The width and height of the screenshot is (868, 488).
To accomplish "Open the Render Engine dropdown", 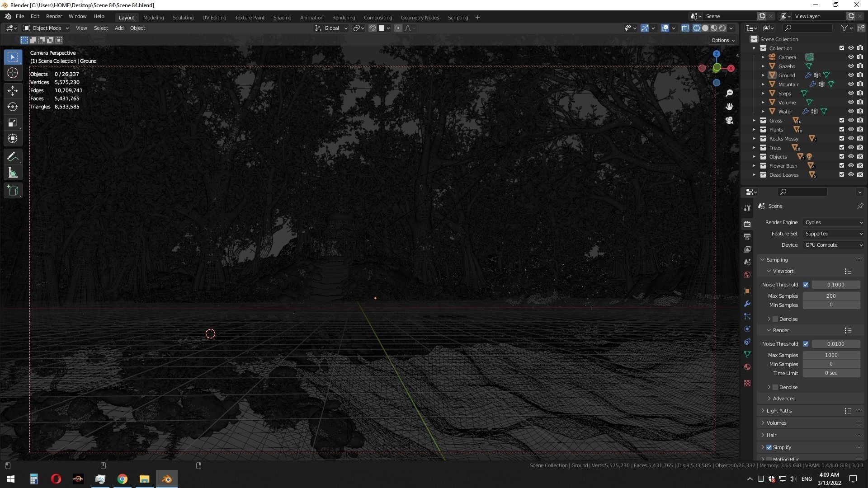I will (x=833, y=222).
